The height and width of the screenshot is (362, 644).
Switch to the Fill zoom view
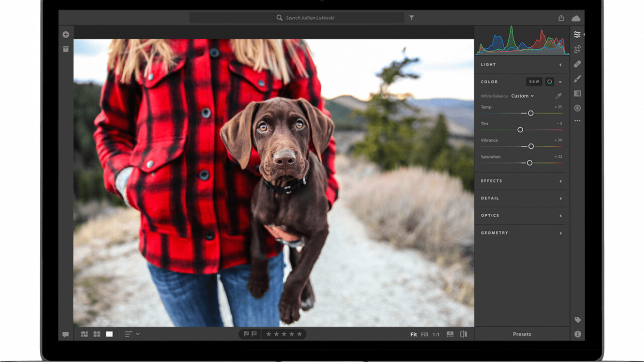425,334
